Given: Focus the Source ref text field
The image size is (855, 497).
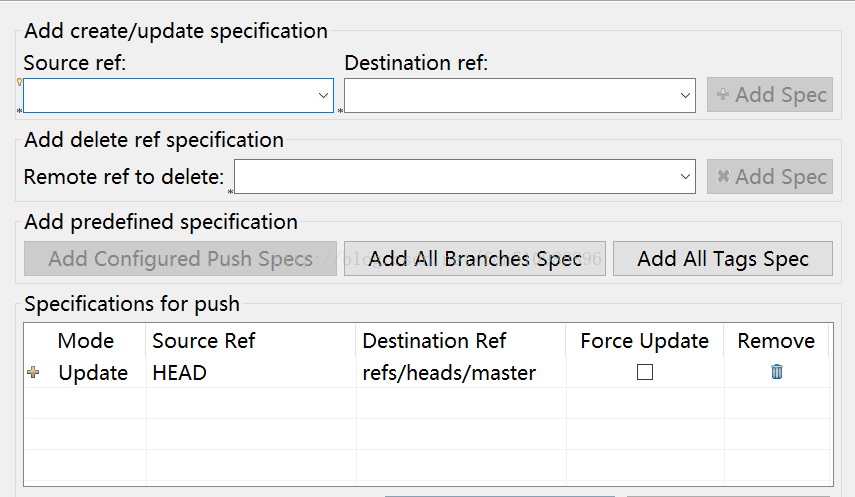Looking at the screenshot, I should pyautogui.click(x=170, y=95).
